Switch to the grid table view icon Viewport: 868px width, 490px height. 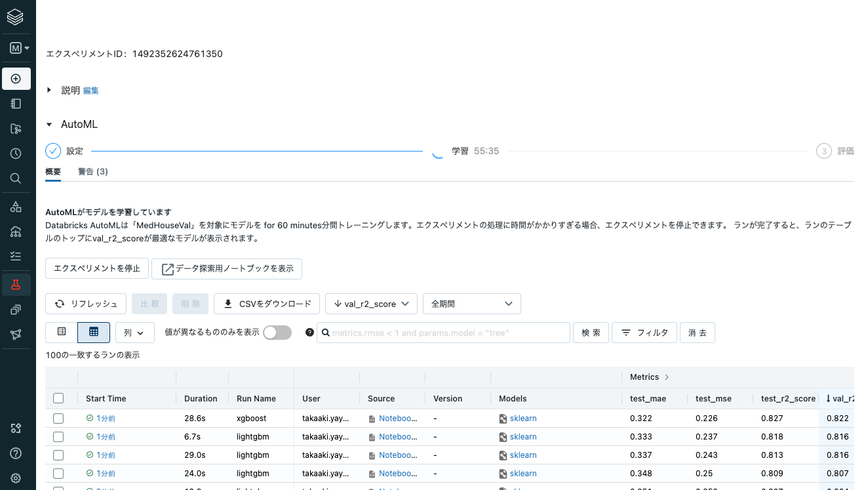pyautogui.click(x=94, y=333)
